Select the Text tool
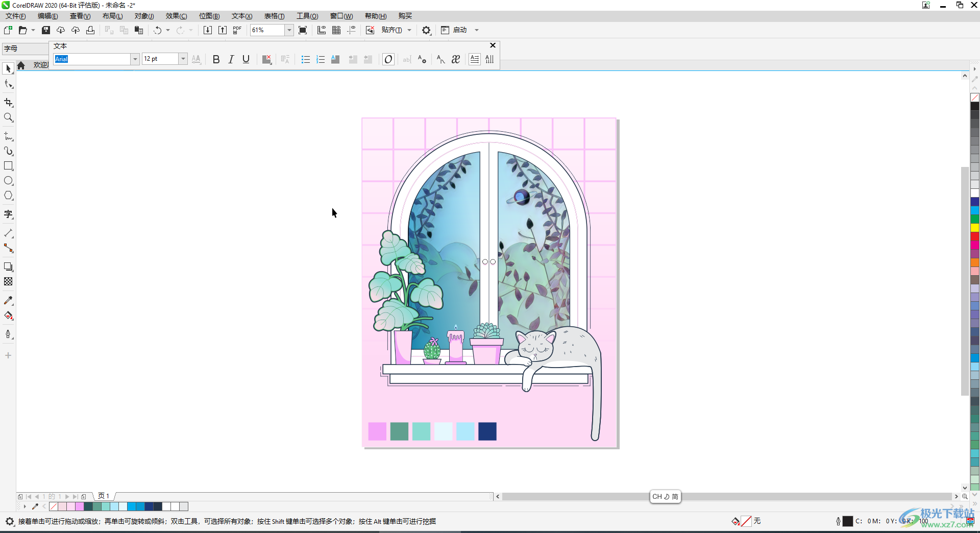 (x=8, y=214)
